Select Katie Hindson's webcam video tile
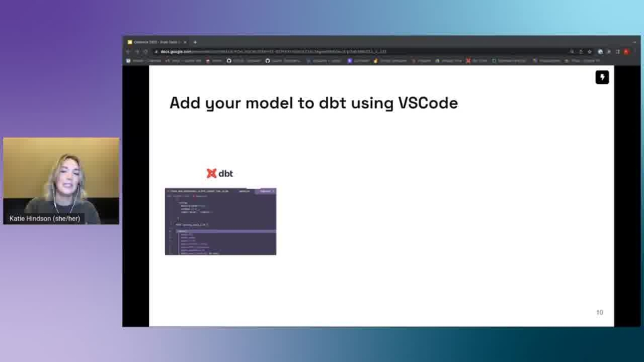Screen dimensions: 644x362 point(61,180)
